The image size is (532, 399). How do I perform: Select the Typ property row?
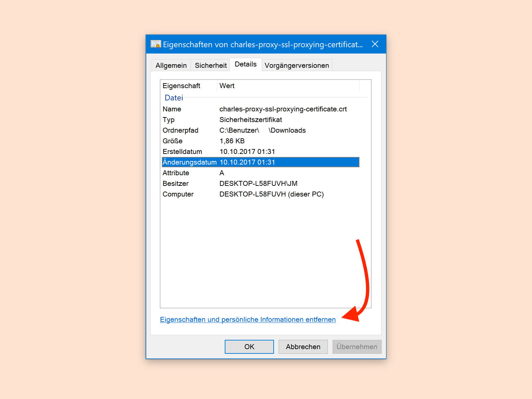(260, 120)
